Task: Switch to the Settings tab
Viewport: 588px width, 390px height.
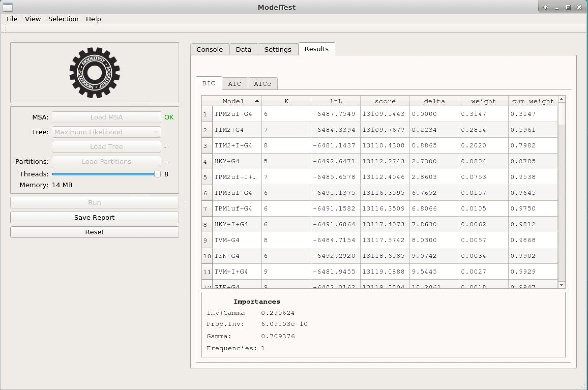Action: click(x=278, y=49)
